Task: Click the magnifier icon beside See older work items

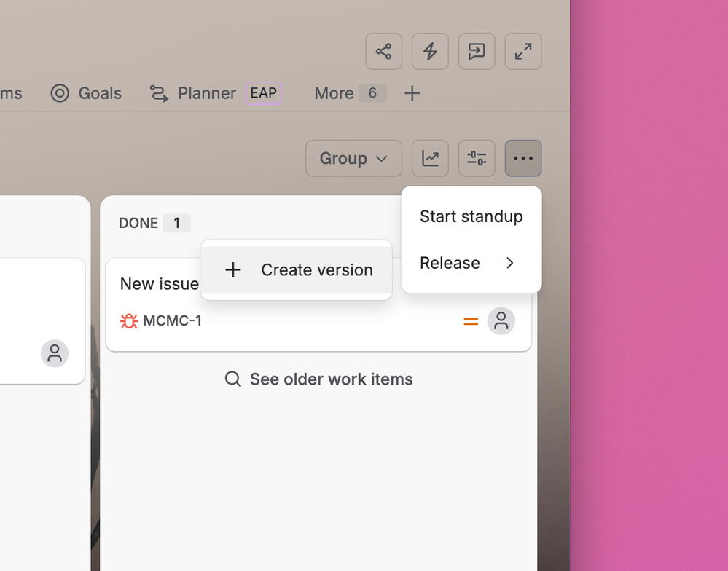Action: coord(232,379)
